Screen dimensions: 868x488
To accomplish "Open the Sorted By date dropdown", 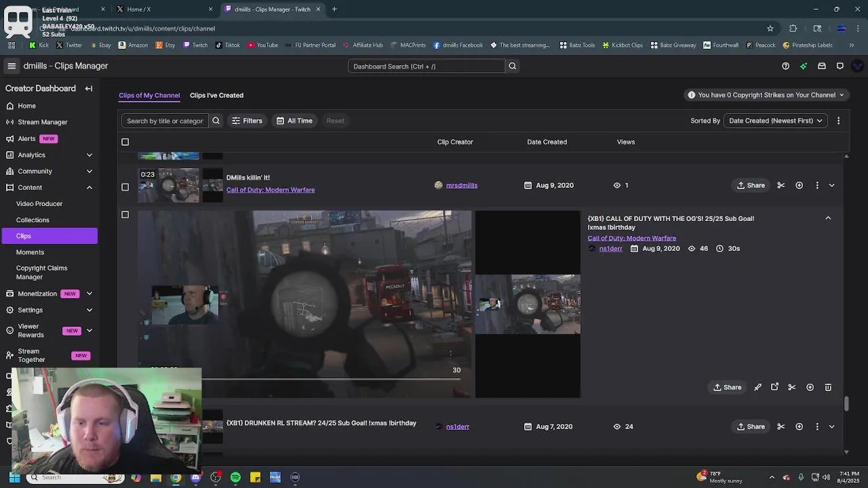I will (x=776, y=121).
